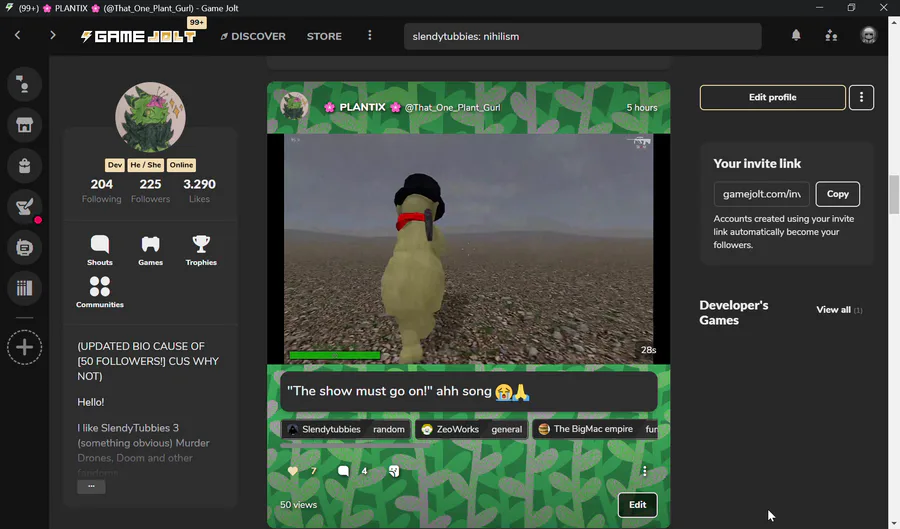Copy the invite link

pos(837,194)
